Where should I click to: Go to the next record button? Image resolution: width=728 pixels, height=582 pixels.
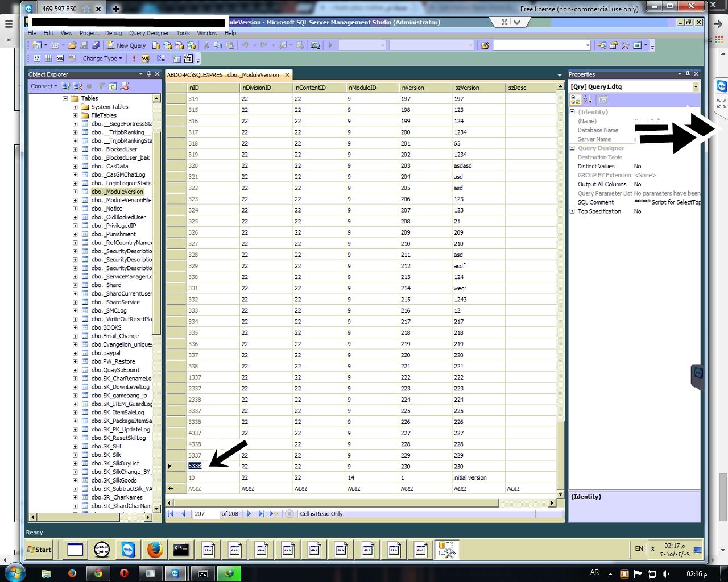click(x=249, y=514)
